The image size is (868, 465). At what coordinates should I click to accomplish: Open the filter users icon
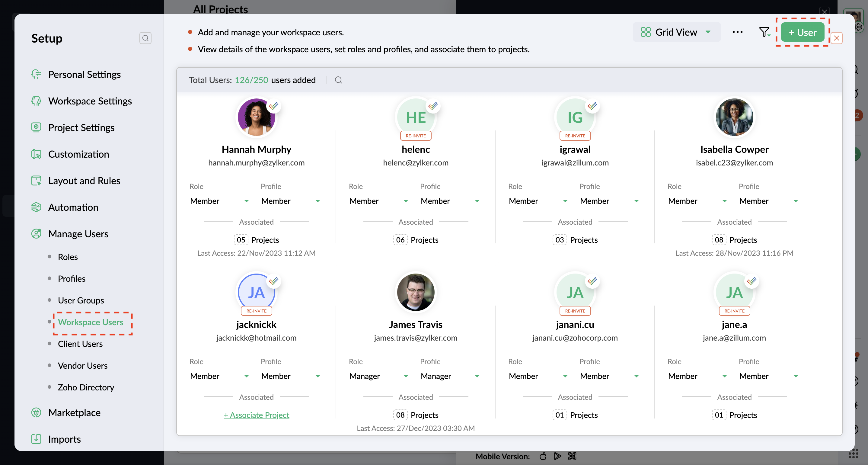click(x=764, y=32)
